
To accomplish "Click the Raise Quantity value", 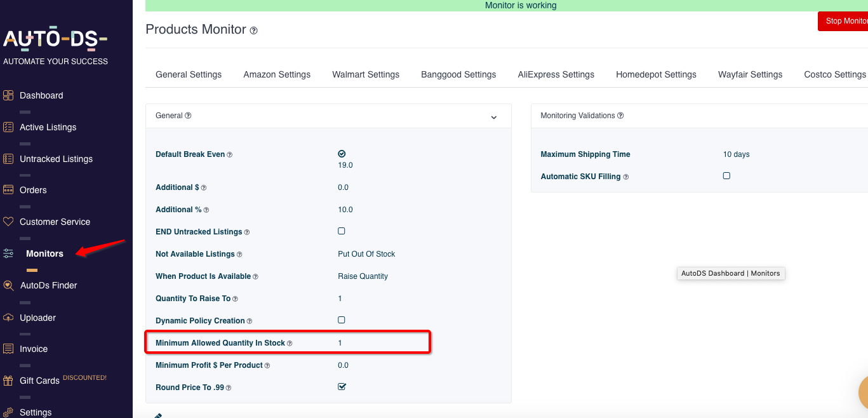I will [x=363, y=276].
